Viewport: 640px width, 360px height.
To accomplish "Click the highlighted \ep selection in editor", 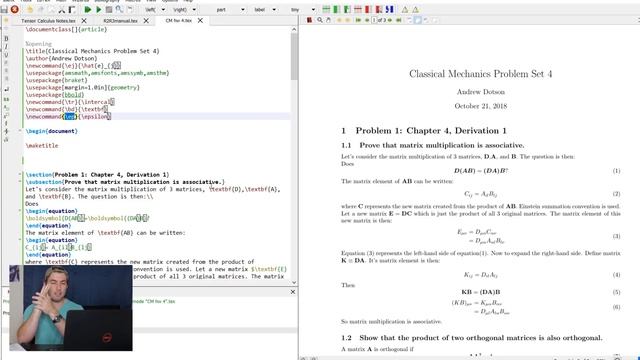I will click(70, 116).
